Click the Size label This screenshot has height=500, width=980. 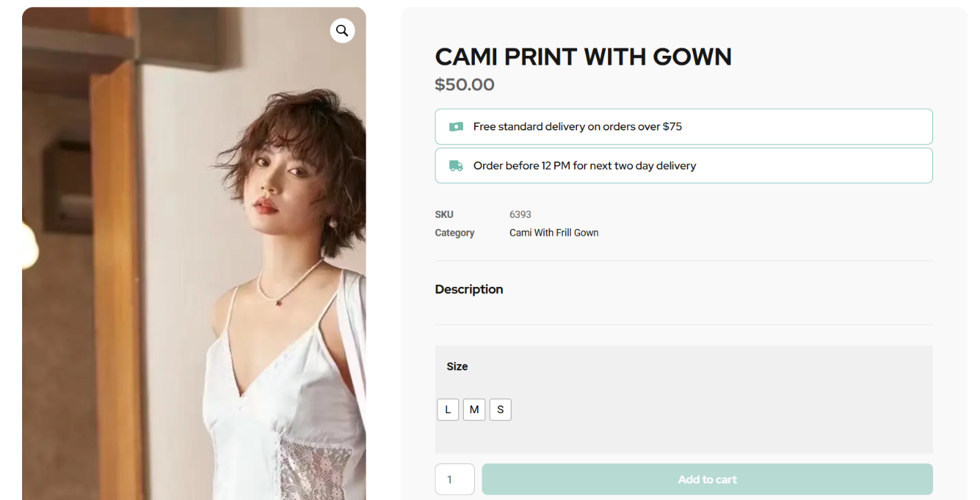(x=457, y=367)
